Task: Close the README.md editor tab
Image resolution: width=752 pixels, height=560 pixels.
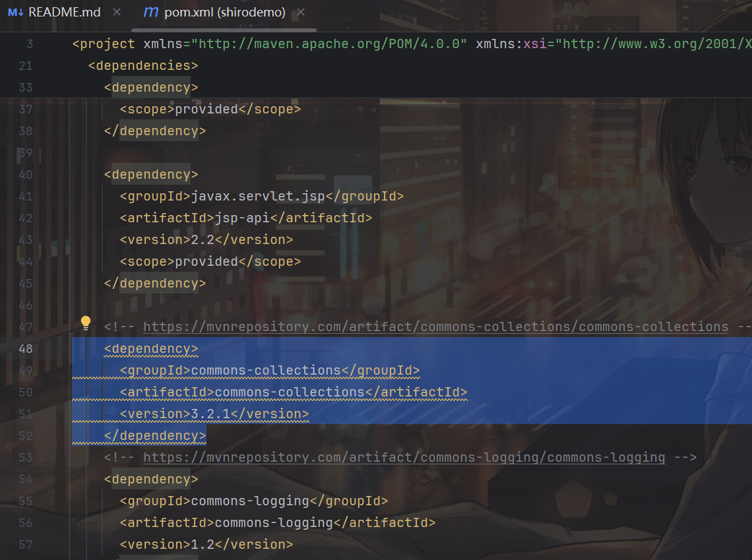Action: coord(117,12)
